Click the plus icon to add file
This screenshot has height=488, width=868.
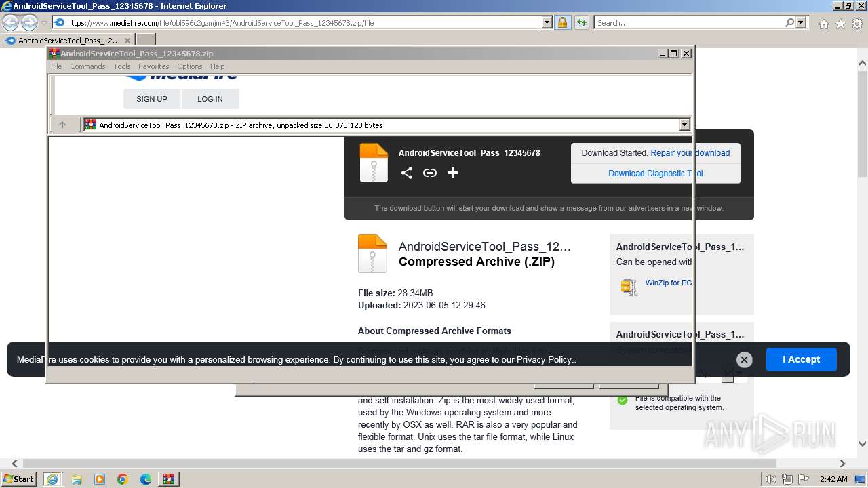pyautogui.click(x=453, y=173)
